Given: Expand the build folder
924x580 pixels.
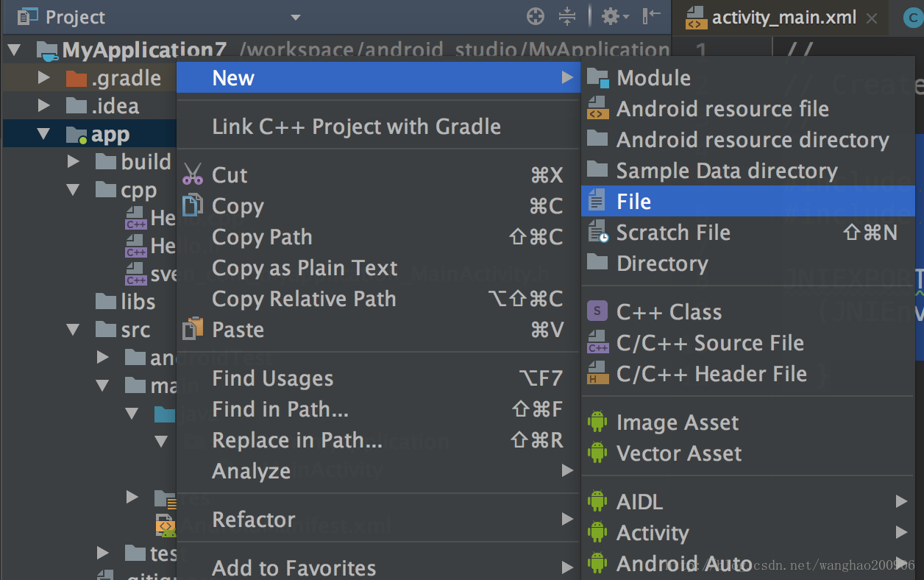Looking at the screenshot, I should click(x=73, y=161).
